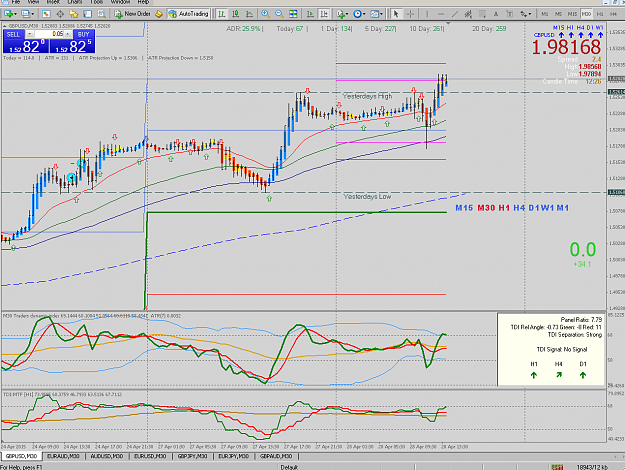This screenshot has height=470, width=625.
Task: Click the 18943/12 kb connection status
Action: click(592, 467)
